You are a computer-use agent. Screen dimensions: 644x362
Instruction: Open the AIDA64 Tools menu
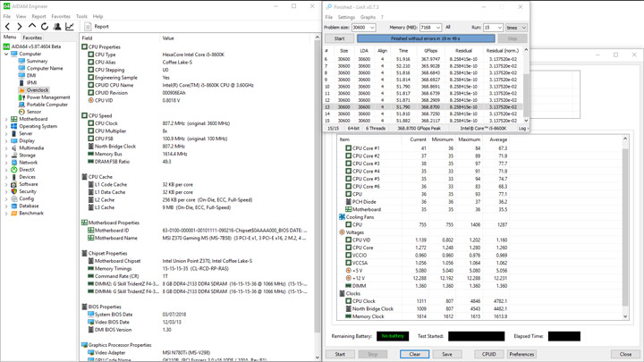point(81,16)
